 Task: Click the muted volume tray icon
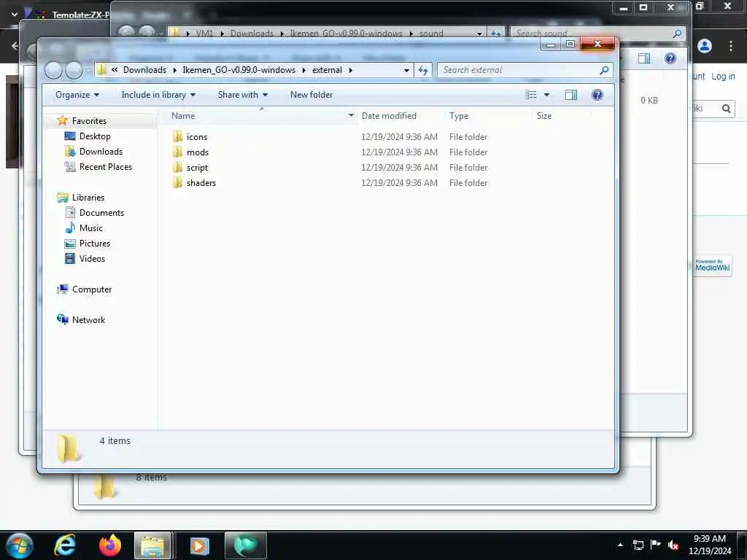pyautogui.click(x=673, y=545)
